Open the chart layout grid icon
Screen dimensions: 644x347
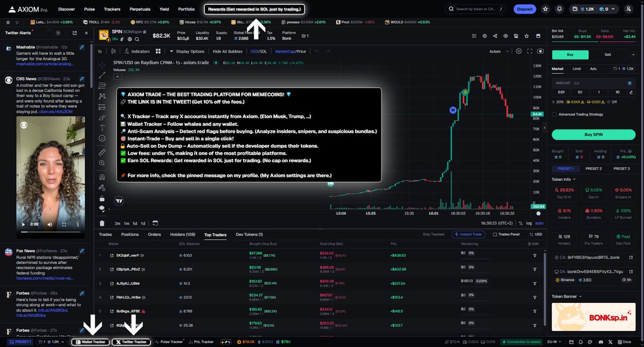(x=158, y=52)
